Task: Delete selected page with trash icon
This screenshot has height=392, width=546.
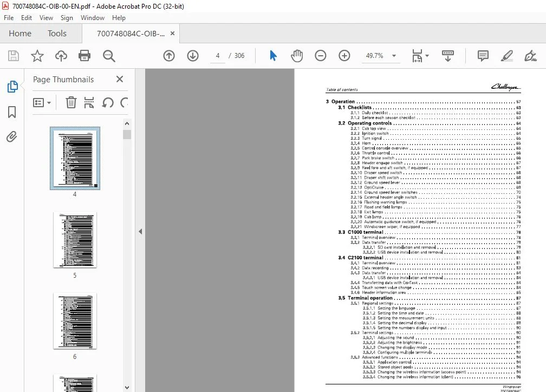Action: 71,102
